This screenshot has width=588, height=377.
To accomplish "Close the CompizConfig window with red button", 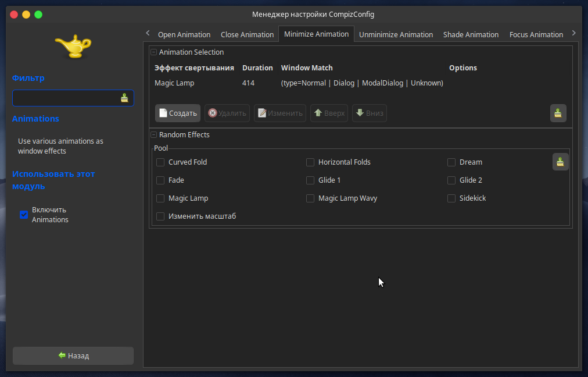I will click(x=14, y=15).
